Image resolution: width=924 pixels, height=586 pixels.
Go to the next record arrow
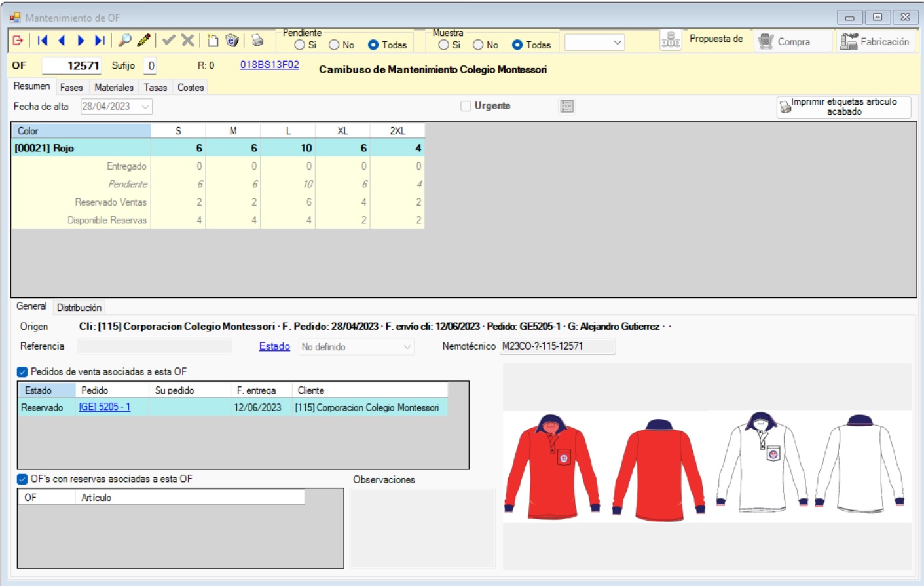pyautogui.click(x=81, y=41)
